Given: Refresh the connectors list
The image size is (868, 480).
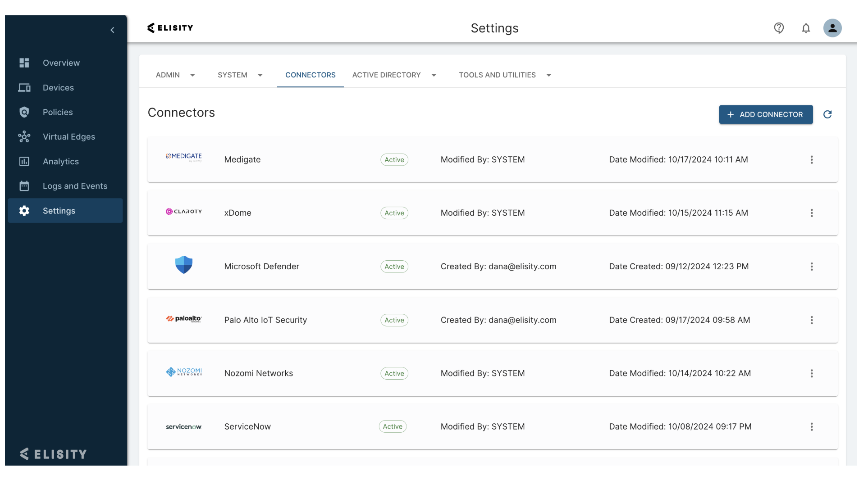Looking at the screenshot, I should [827, 114].
